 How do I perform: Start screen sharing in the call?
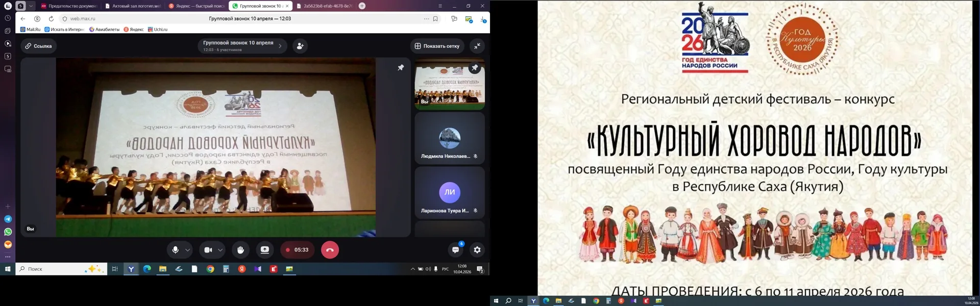[265, 250]
